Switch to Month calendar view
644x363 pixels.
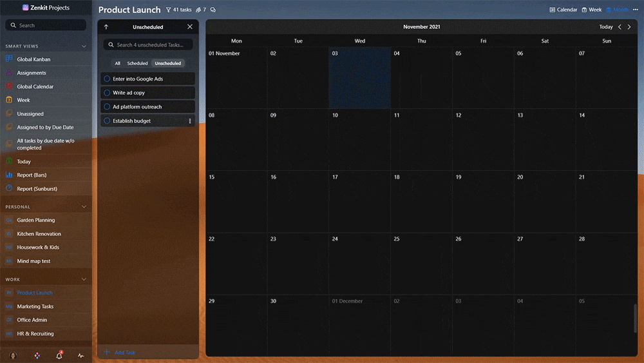point(617,10)
